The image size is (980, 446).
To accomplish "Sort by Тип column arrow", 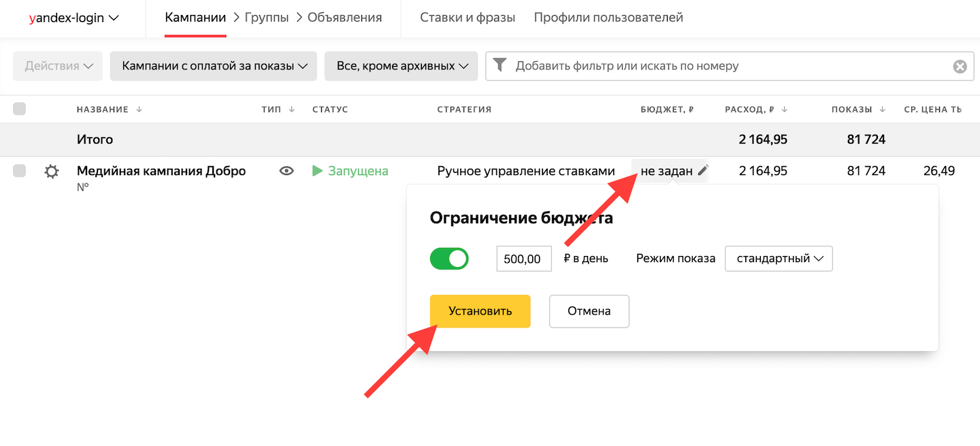I will click(x=292, y=110).
